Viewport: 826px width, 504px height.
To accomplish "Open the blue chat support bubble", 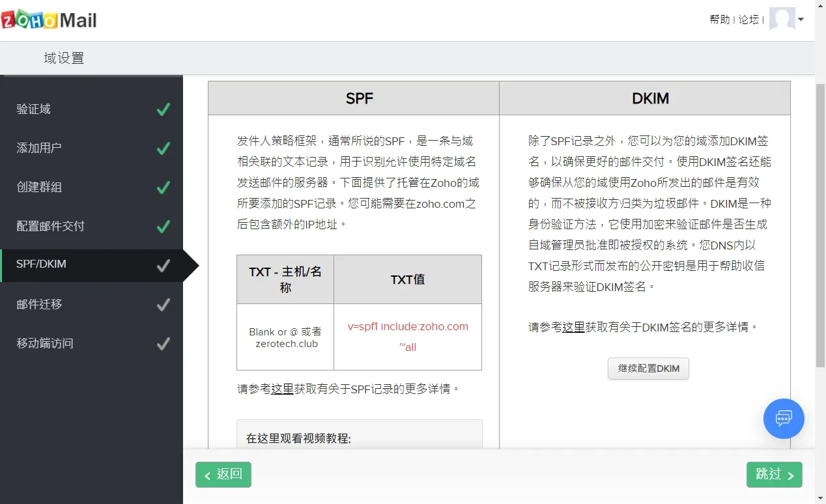I will (x=784, y=419).
